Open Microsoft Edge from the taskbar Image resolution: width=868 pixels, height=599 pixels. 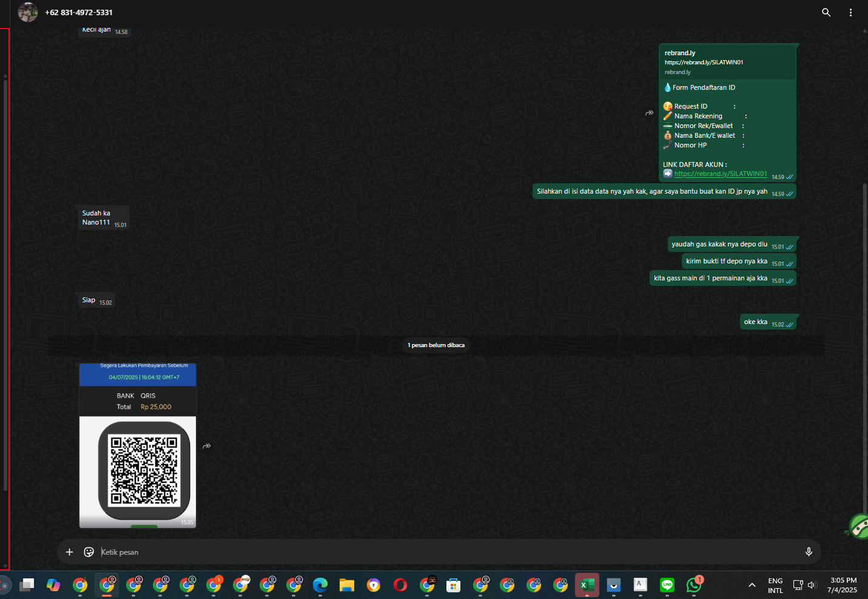pyautogui.click(x=320, y=585)
